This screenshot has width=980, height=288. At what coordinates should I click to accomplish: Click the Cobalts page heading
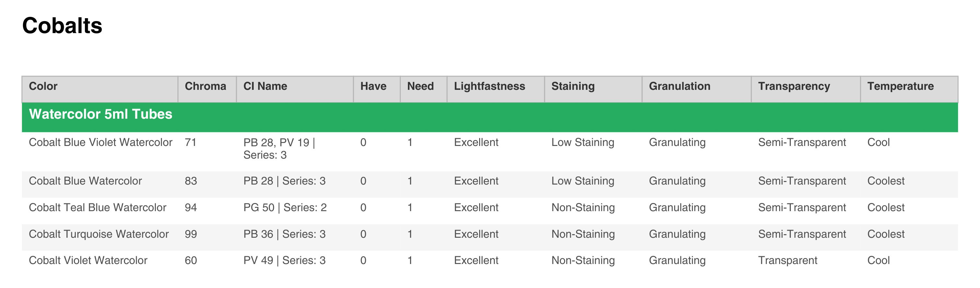click(63, 26)
